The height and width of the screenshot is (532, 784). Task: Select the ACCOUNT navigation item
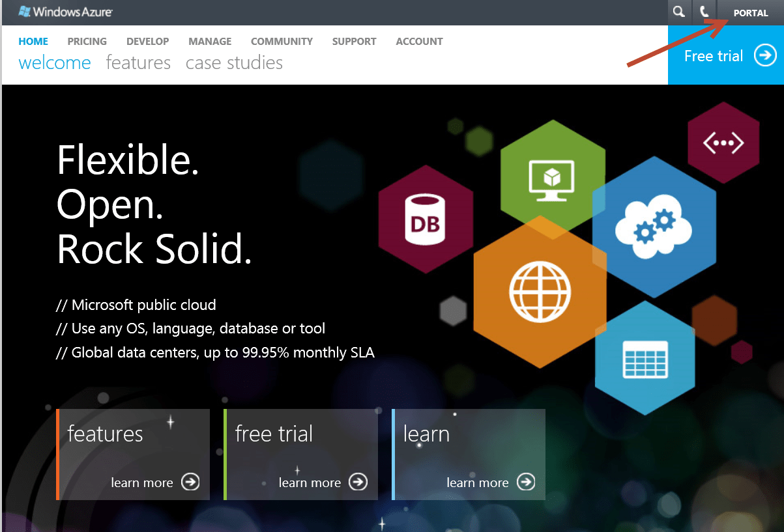[419, 41]
